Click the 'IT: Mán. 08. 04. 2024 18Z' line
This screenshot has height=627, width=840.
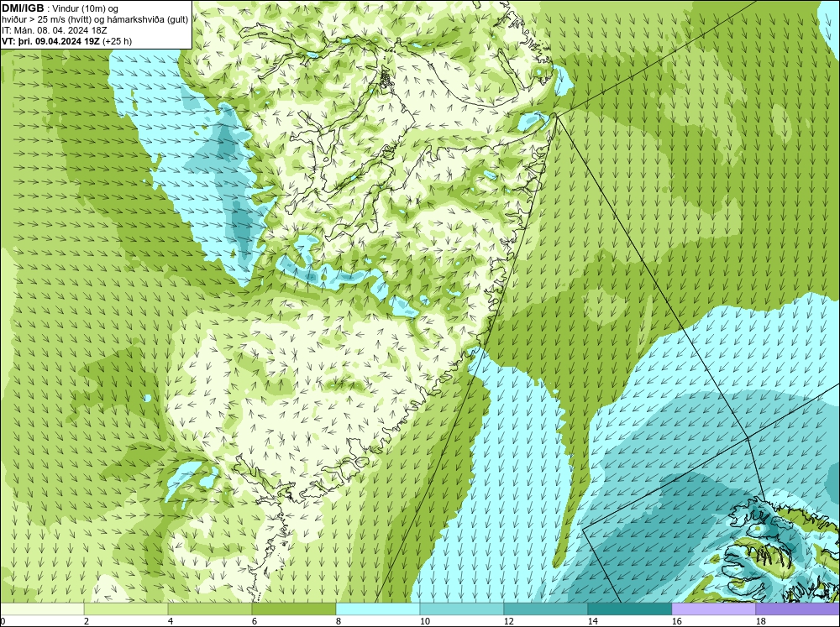pyautogui.click(x=54, y=30)
